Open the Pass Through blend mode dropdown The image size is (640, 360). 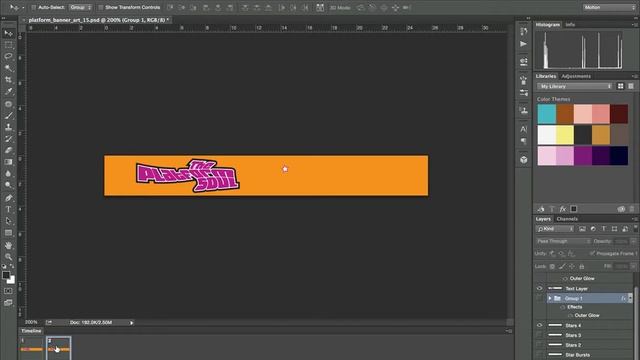click(563, 241)
